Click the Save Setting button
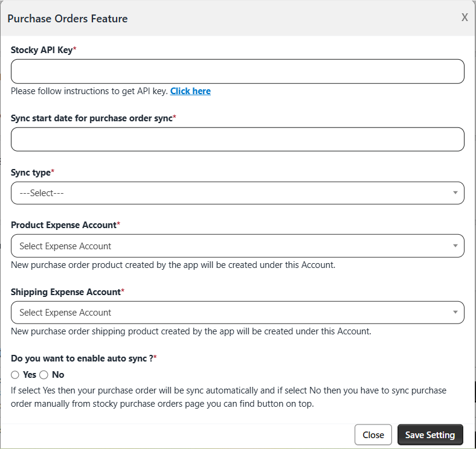The image size is (476, 449). click(x=430, y=435)
